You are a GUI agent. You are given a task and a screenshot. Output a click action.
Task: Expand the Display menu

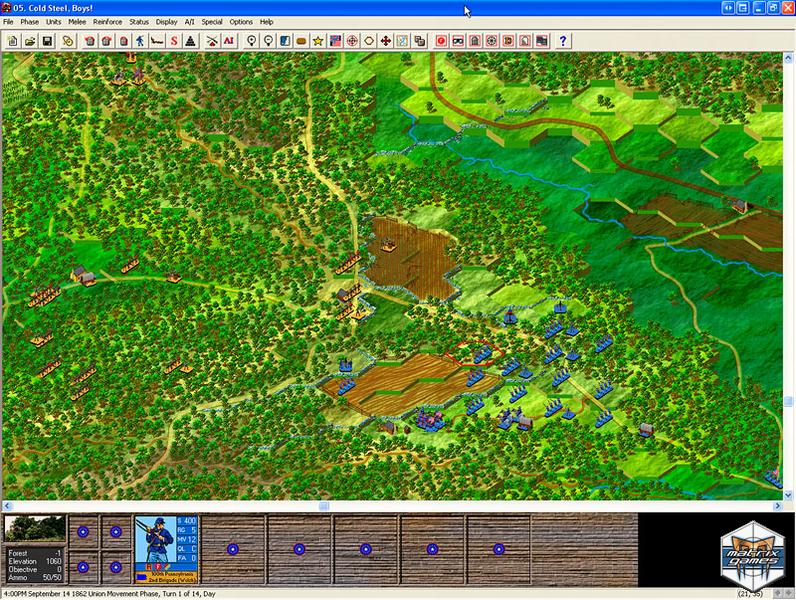click(x=166, y=21)
